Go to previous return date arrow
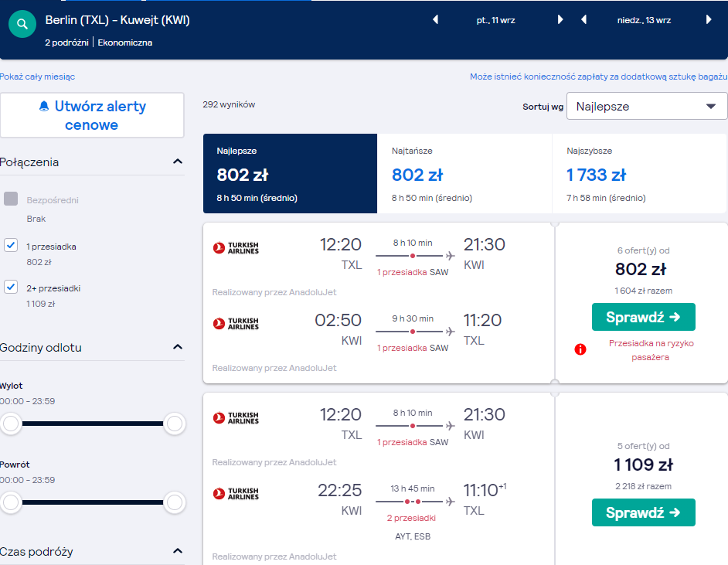 [x=584, y=19]
